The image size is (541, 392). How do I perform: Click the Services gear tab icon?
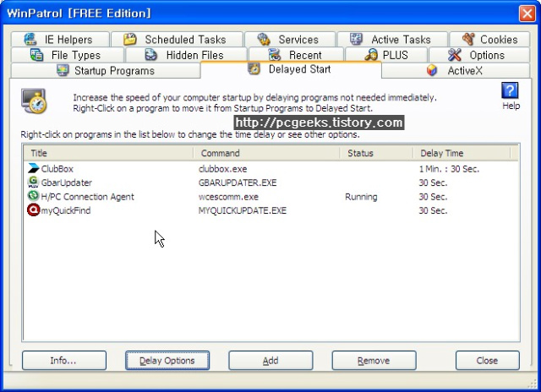pyautogui.click(x=264, y=40)
